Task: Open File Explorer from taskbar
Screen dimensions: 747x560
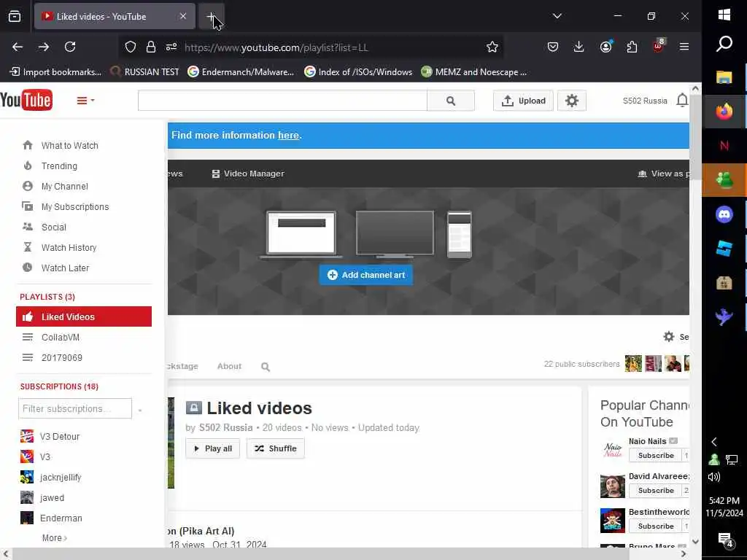Action: [724, 77]
